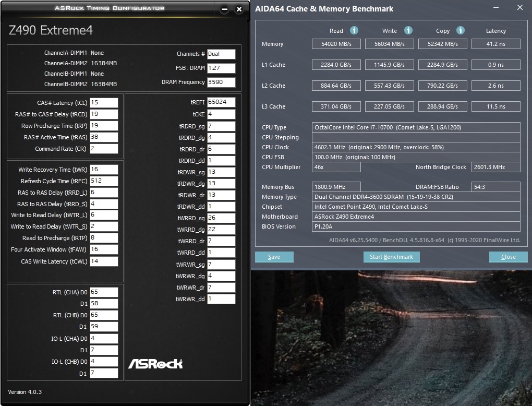Click the Row Precharge Time (tRP) field

[x=104, y=126]
